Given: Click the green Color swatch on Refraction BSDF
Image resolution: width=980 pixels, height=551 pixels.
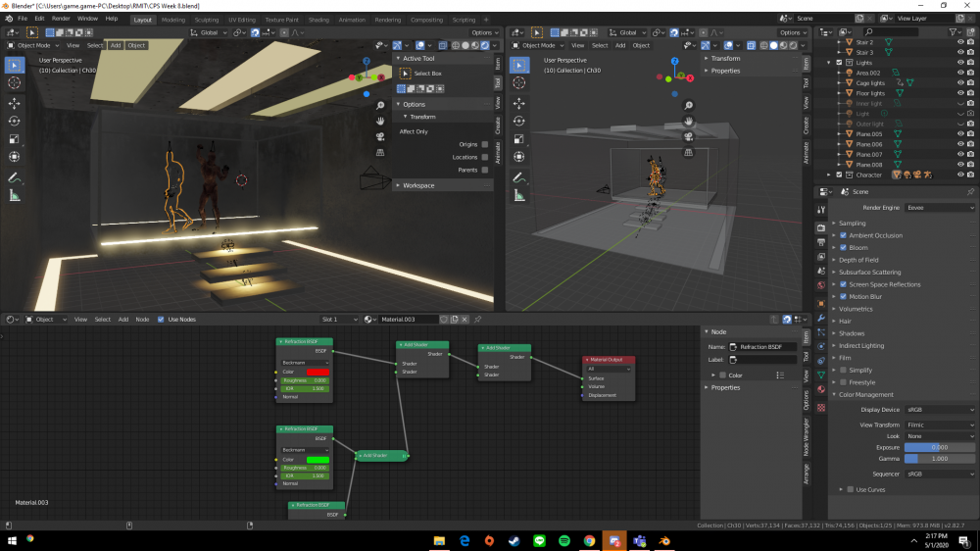Looking at the screenshot, I should click(x=318, y=460).
